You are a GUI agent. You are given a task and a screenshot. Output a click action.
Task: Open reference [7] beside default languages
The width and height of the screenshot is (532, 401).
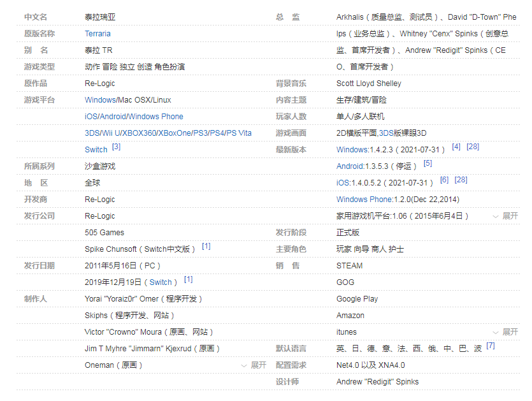490,346
